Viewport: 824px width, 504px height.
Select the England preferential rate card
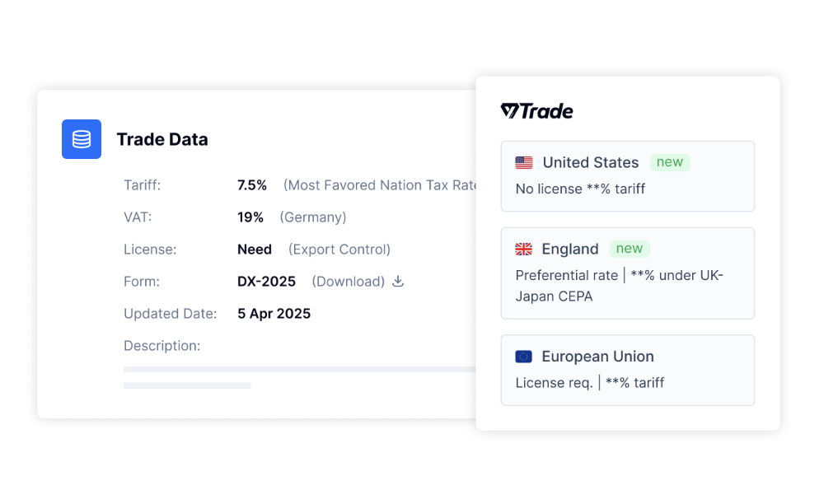(x=627, y=273)
